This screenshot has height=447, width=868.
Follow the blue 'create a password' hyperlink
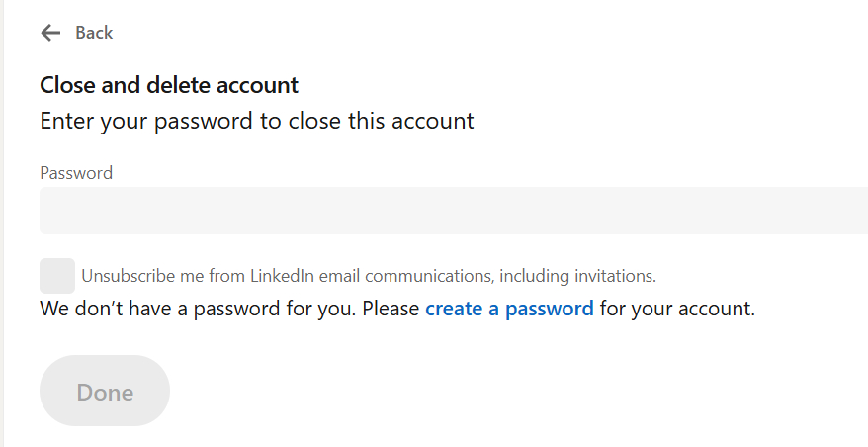(509, 309)
